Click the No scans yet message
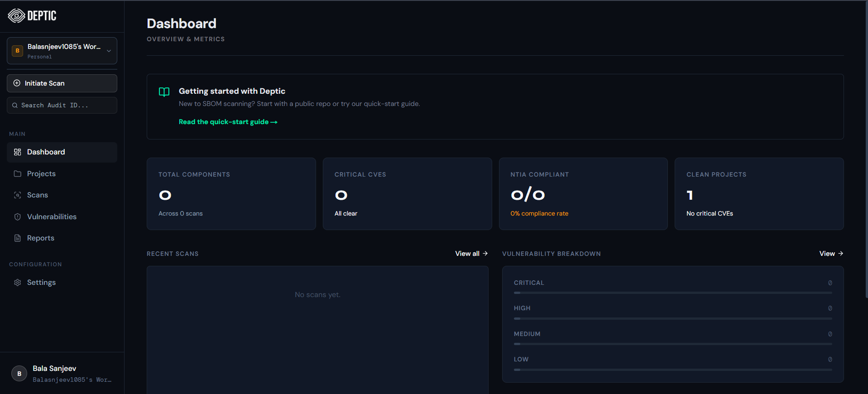 pos(317,295)
